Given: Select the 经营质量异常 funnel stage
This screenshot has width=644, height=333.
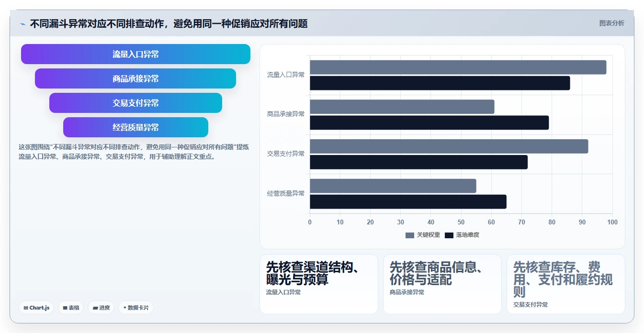Looking at the screenshot, I should [136, 127].
